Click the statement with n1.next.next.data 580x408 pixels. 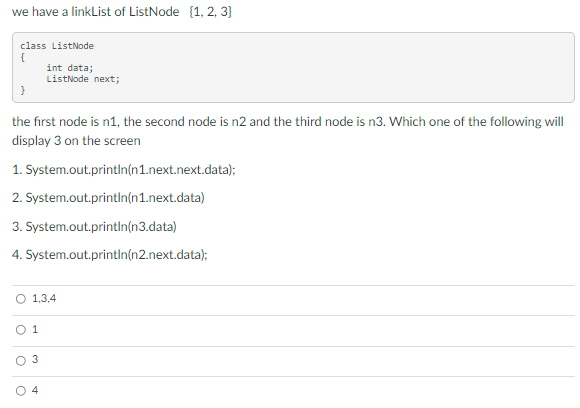point(124,169)
